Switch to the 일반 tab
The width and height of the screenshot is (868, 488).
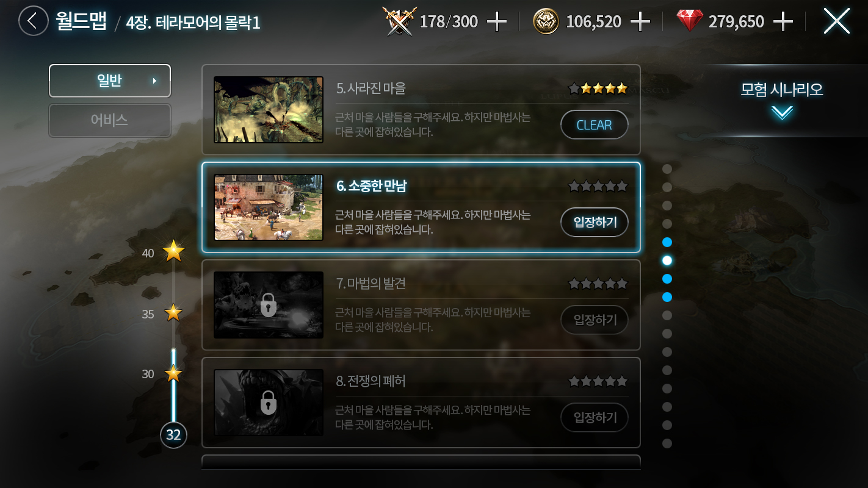(x=110, y=81)
